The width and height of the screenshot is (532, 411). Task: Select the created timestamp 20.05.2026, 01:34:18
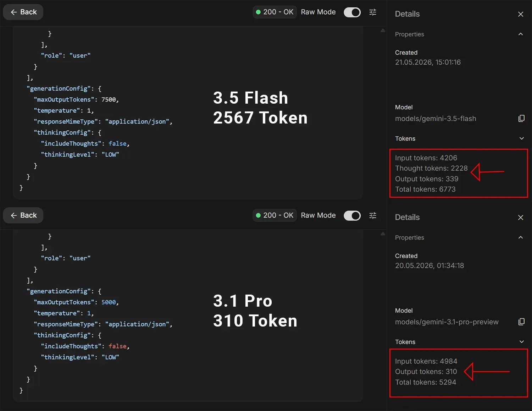(430, 265)
